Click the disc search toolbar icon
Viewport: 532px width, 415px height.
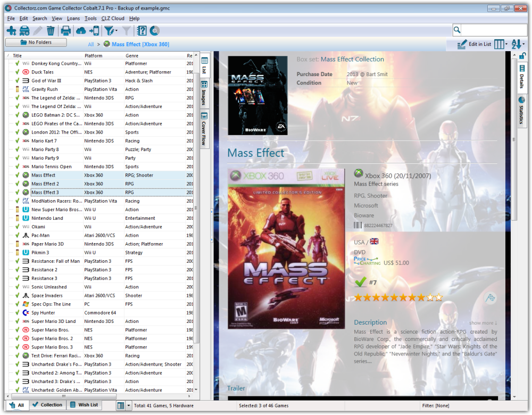tap(155, 31)
